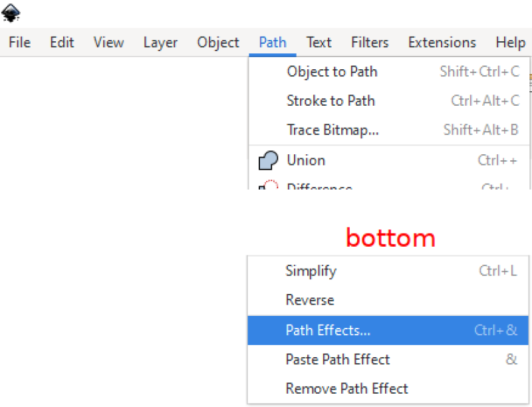Select Trace Bitmap... option
Image resolution: width=532 pixels, height=407 pixels.
(389, 130)
